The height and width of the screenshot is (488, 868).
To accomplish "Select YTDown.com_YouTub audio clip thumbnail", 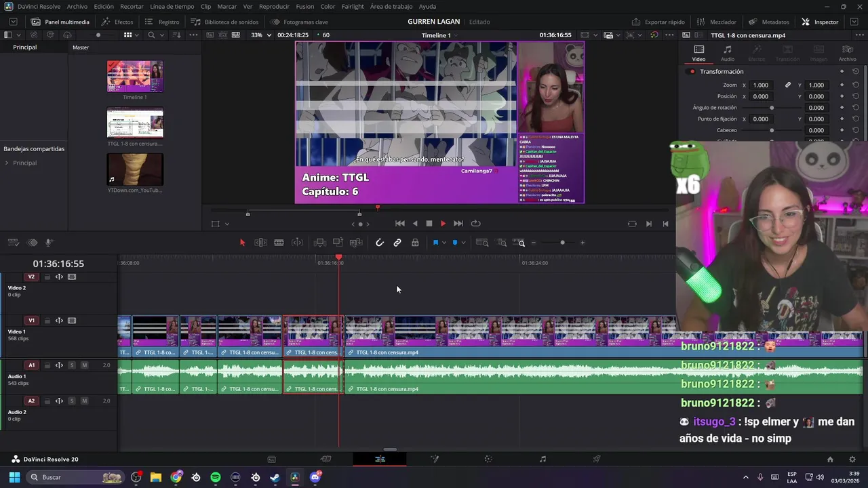I will coord(135,169).
